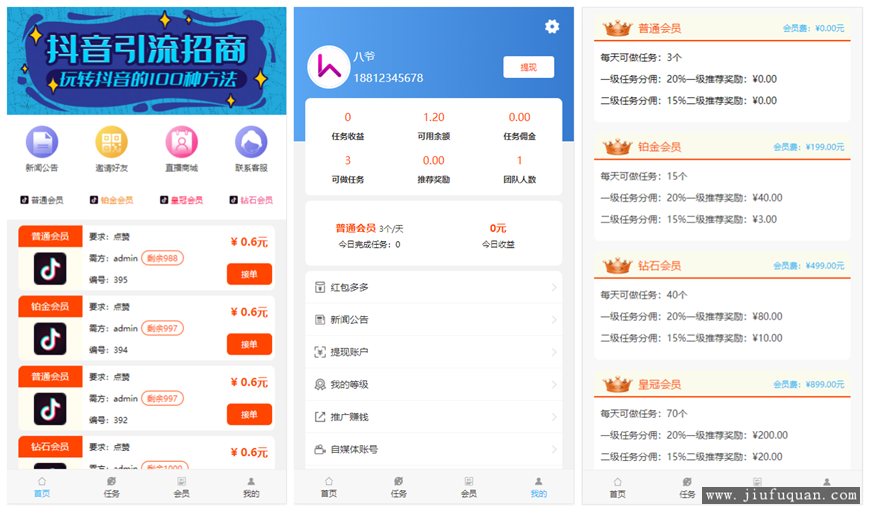Viewport: 870px width, 512px height.
Task: Open settings gear on profile screen
Action: point(552,27)
